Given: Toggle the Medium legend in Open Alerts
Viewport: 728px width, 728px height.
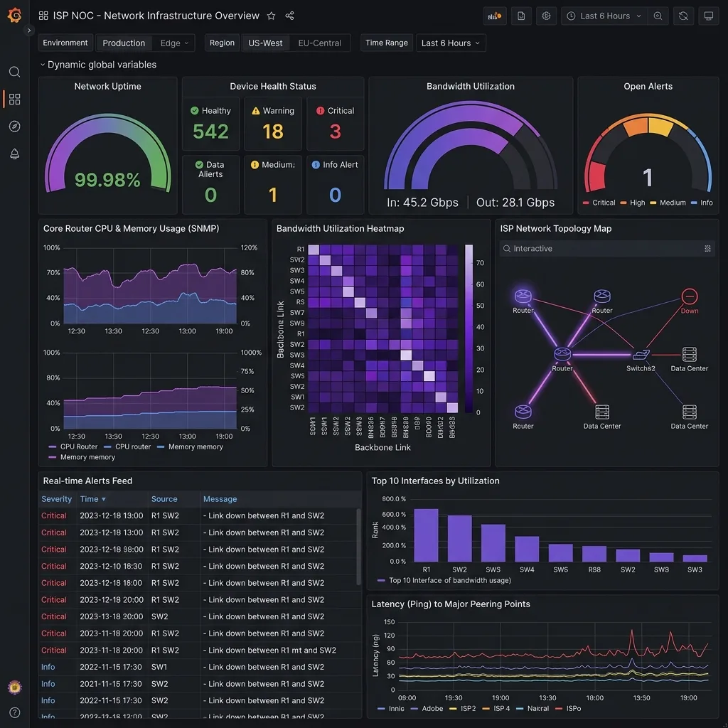Looking at the screenshot, I should click(x=668, y=203).
